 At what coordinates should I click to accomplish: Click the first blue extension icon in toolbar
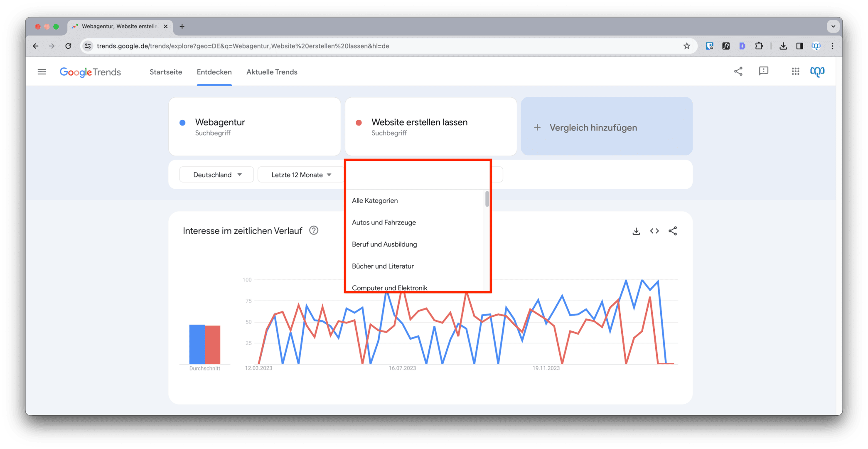click(710, 46)
